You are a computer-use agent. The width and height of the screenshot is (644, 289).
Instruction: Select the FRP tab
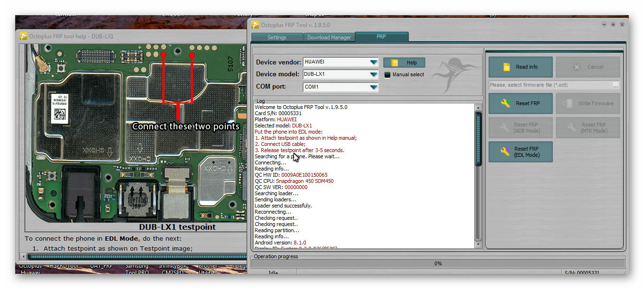tap(381, 36)
